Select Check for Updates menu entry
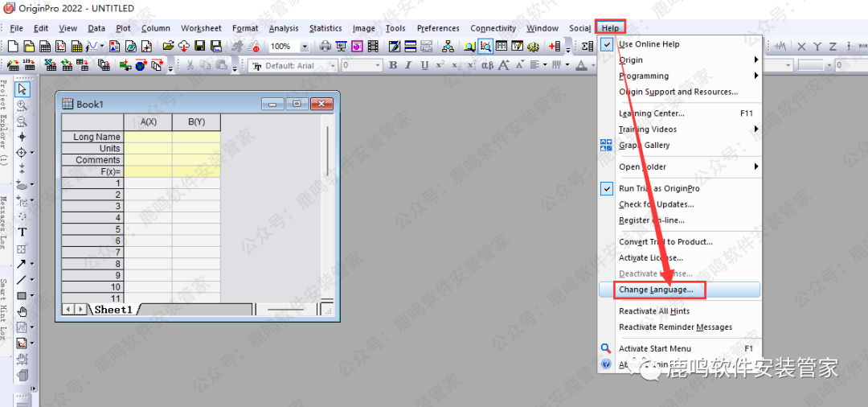 click(656, 204)
